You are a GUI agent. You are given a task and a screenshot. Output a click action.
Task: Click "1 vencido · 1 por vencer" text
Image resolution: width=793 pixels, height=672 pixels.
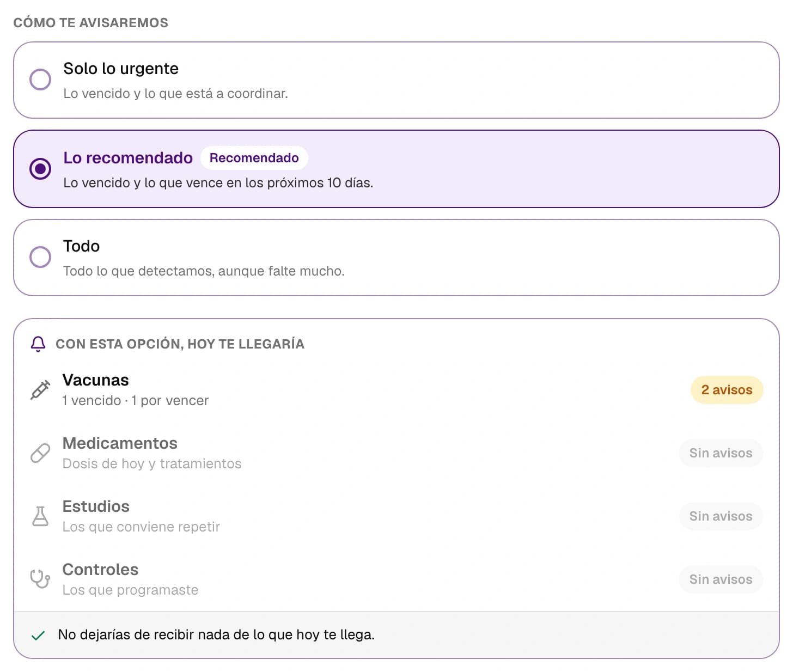point(136,401)
